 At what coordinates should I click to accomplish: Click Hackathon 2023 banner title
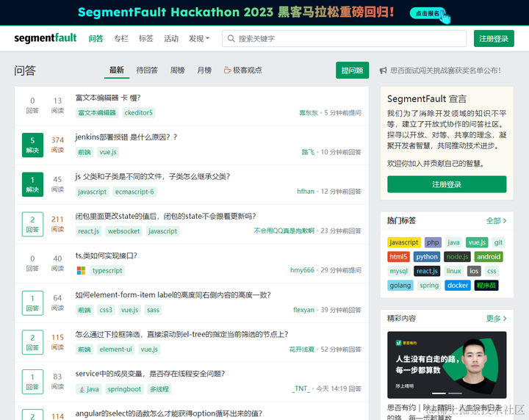pos(236,12)
